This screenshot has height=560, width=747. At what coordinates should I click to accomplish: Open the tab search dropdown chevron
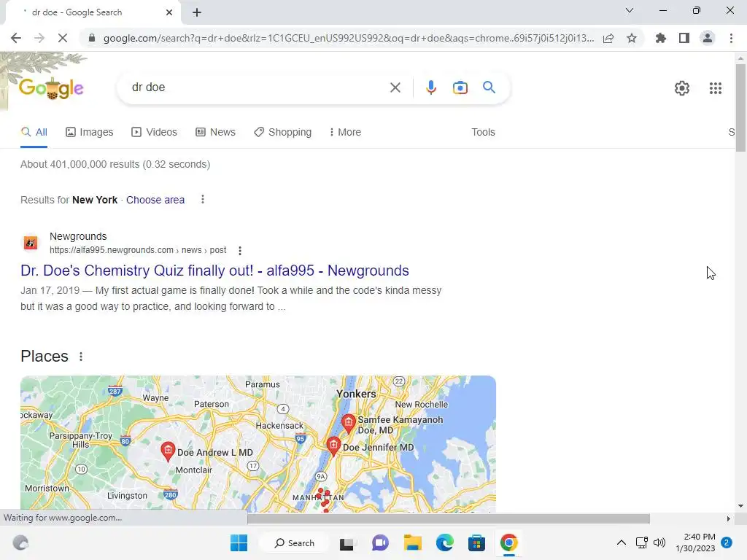[x=630, y=10]
